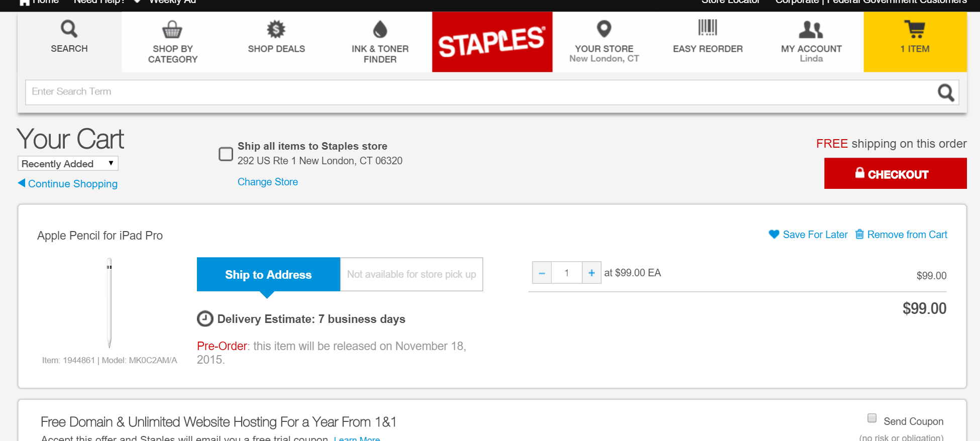Open Easy Reorder barcode icon
Screen dimensions: 980x441
[707, 28]
